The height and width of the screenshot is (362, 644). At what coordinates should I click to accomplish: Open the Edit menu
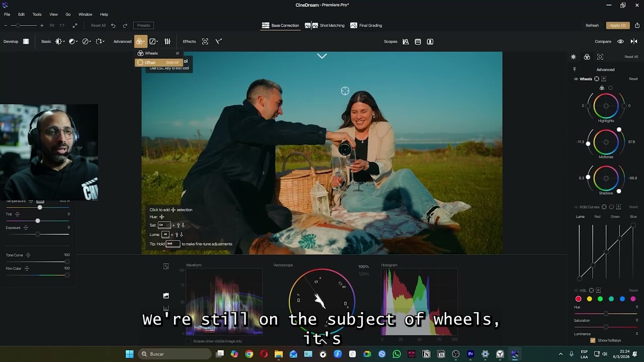click(21, 14)
